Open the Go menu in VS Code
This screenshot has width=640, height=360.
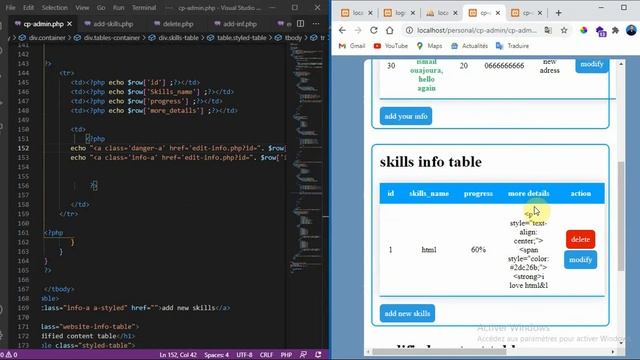pyautogui.click(x=101, y=8)
